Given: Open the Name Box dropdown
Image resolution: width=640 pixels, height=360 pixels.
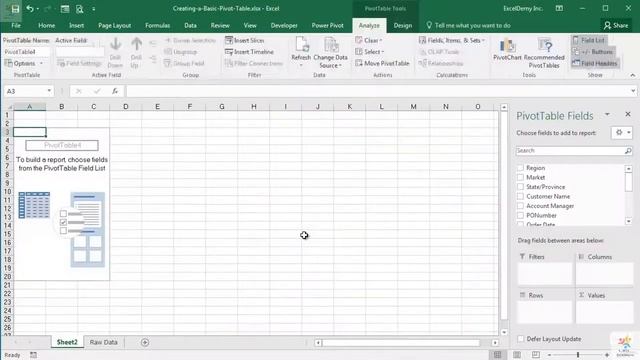Looking at the screenshot, I should tap(49, 91).
